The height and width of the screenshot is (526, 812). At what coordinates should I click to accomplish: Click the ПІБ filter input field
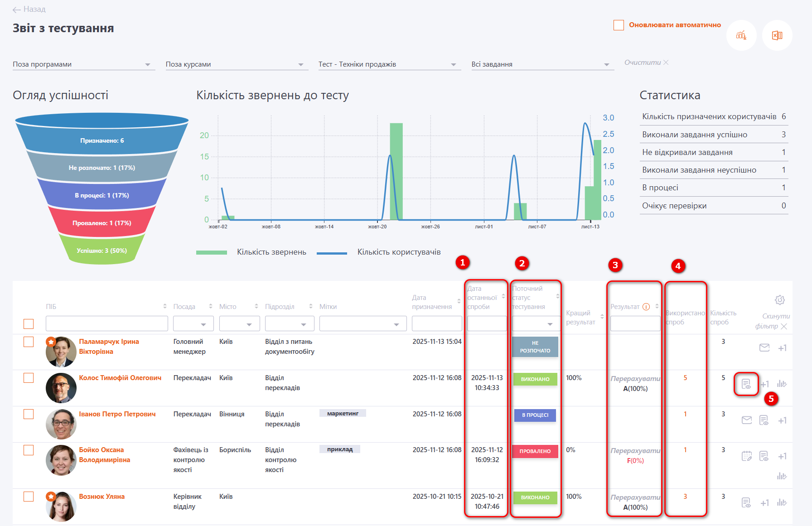[x=106, y=324]
